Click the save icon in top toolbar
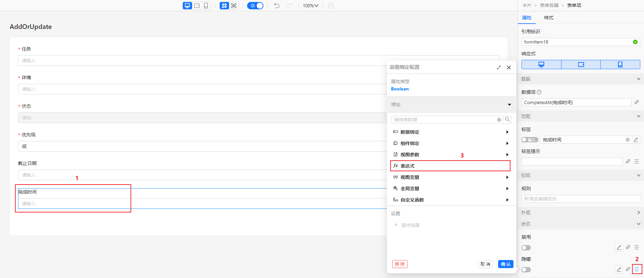Screen dimensions: 644x278 331,6
